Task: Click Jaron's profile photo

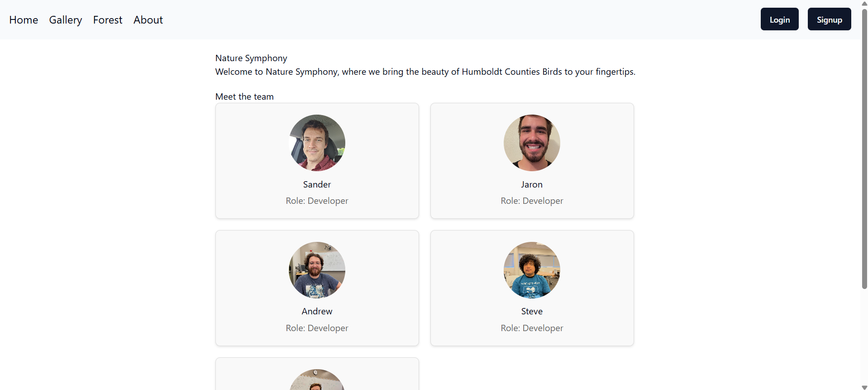Action: coord(532,143)
